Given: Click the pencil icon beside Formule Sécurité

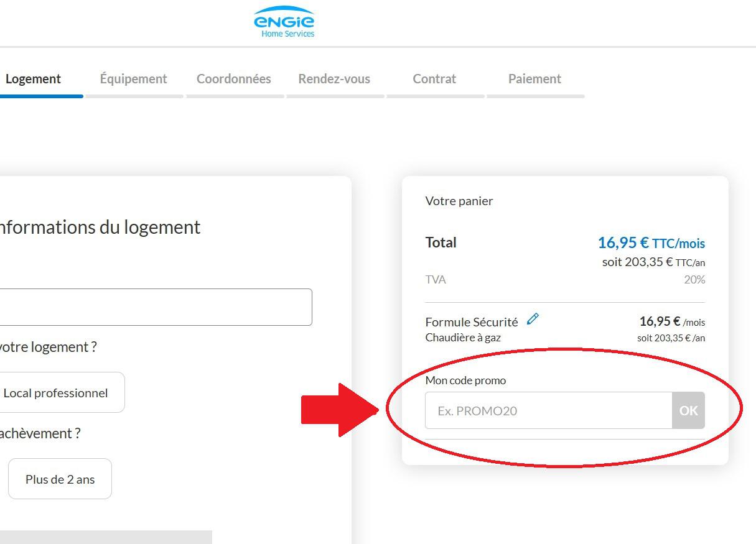Looking at the screenshot, I should pyautogui.click(x=533, y=318).
